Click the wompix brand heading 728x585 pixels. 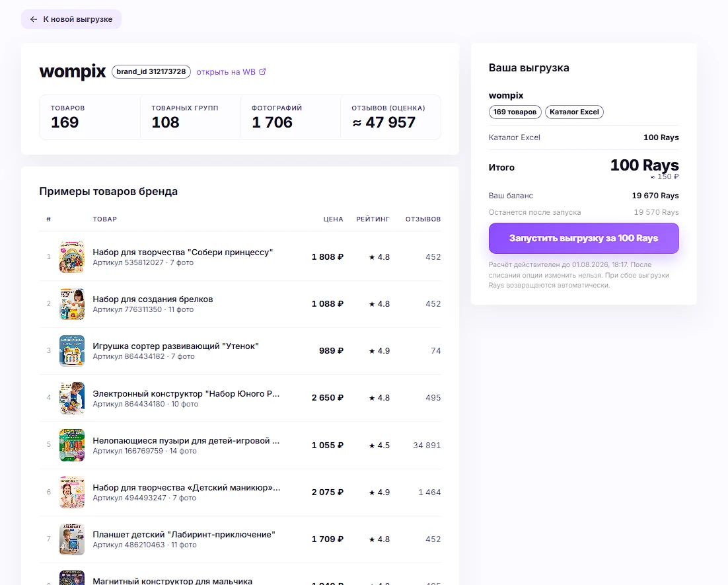click(x=73, y=71)
